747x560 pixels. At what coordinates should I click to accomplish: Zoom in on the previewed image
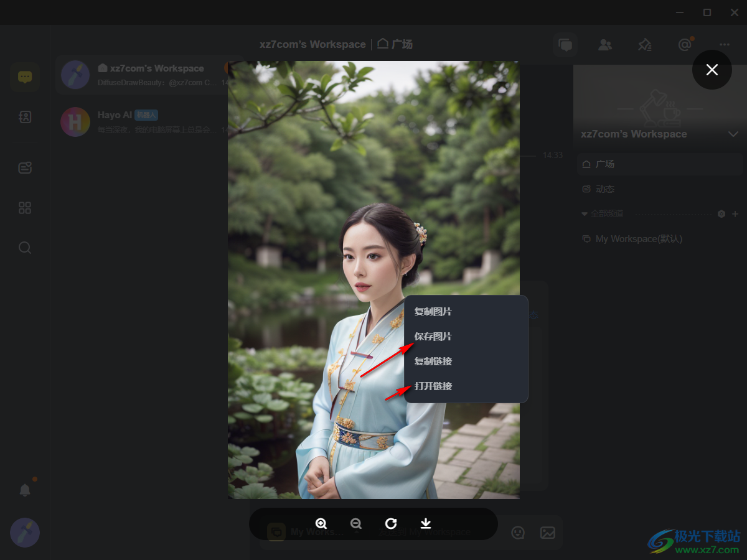click(x=321, y=524)
